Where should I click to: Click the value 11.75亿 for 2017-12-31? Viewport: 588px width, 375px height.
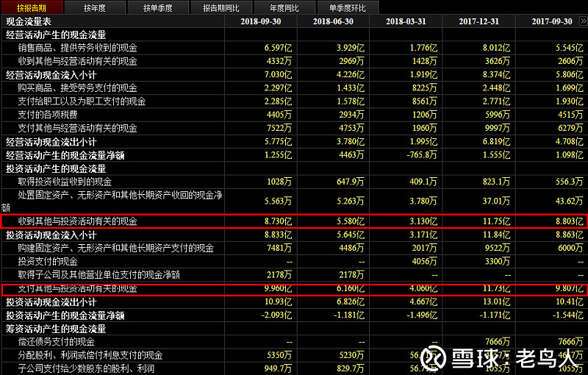pos(497,221)
